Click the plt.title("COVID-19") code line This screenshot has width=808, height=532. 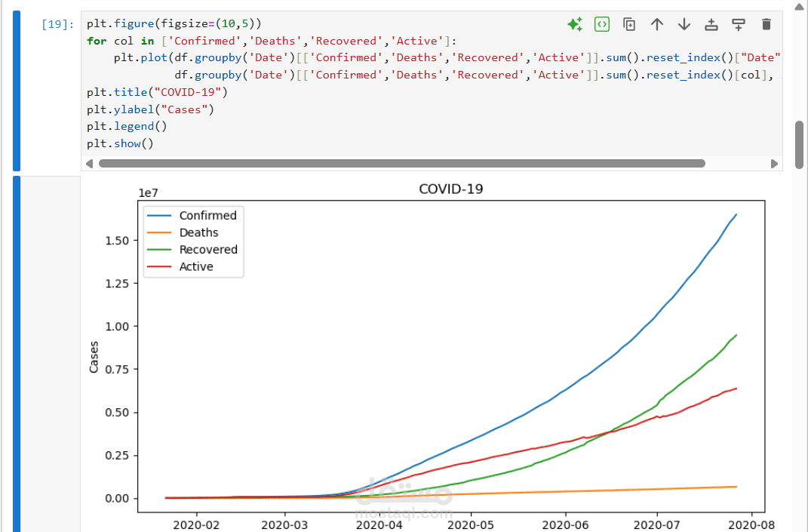pos(157,92)
